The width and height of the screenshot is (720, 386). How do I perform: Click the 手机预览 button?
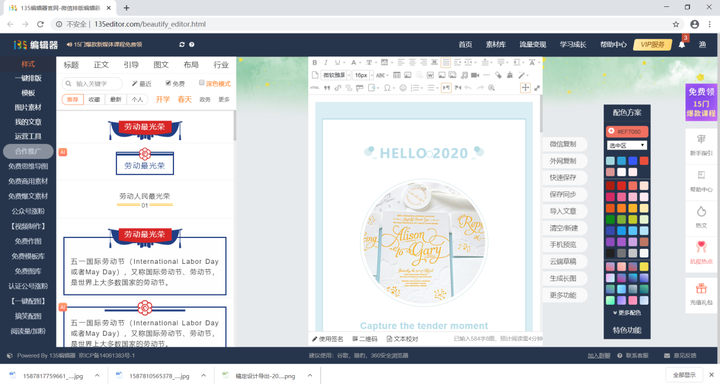pos(563,245)
